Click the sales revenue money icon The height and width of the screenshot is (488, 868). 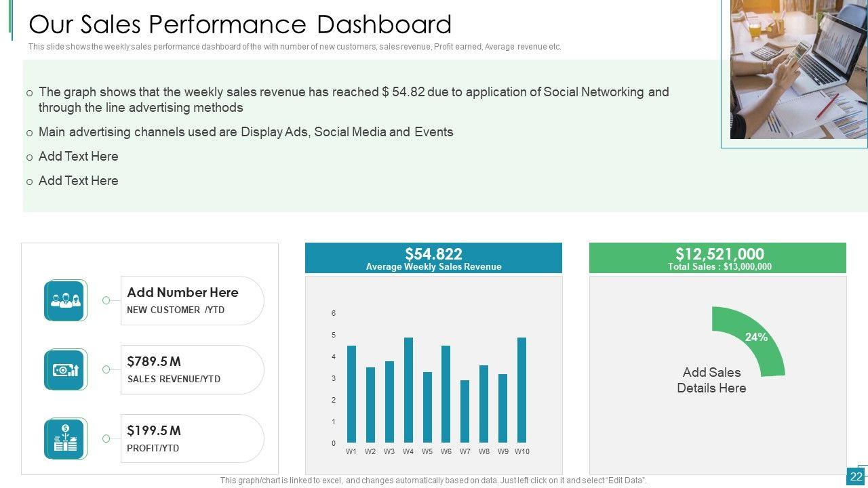(65, 369)
